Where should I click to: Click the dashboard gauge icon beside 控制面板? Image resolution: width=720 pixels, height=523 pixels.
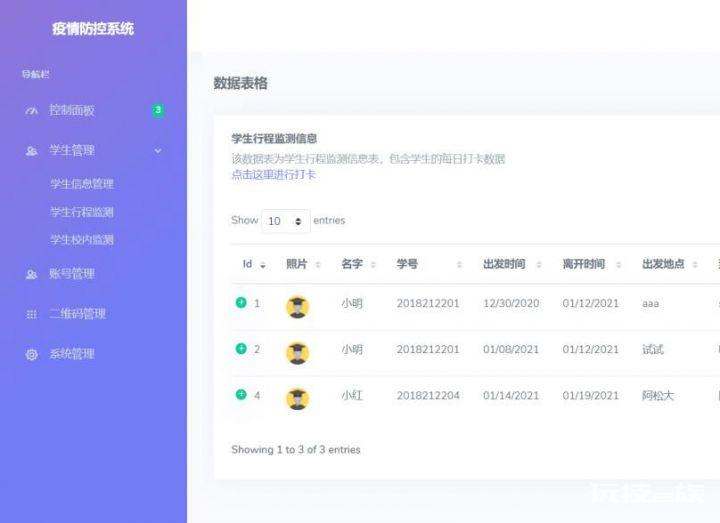(31, 111)
